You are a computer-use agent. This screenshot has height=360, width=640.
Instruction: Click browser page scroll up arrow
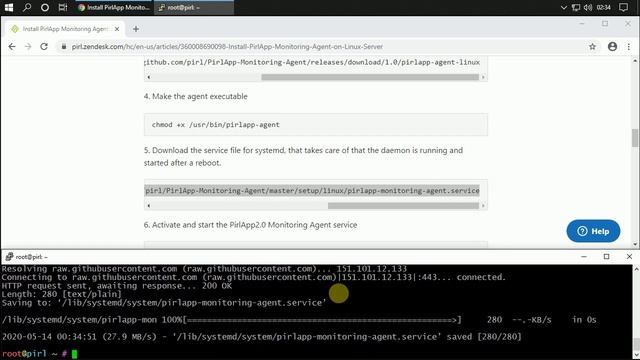pyautogui.click(x=635, y=61)
